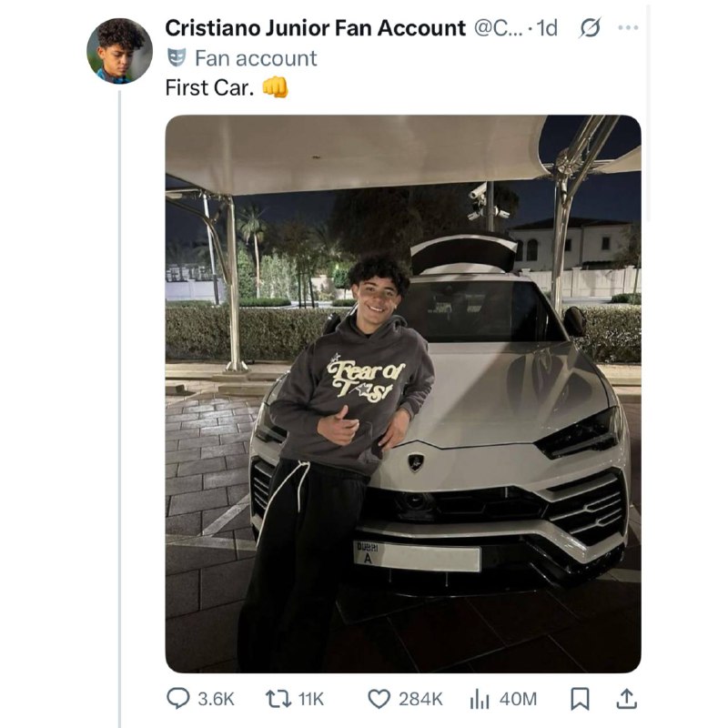Open the view analytics bar chart icon
The width and height of the screenshot is (728, 728).
pyautogui.click(x=480, y=699)
